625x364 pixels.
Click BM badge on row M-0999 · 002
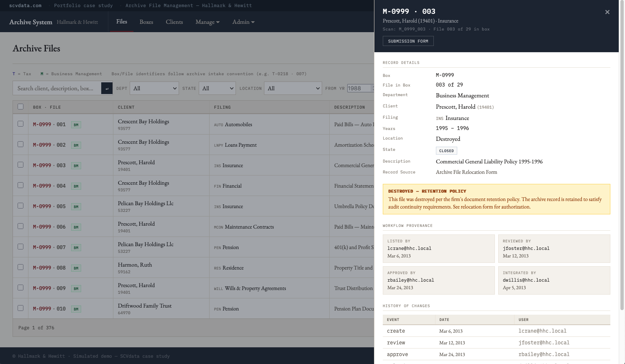[x=76, y=145]
